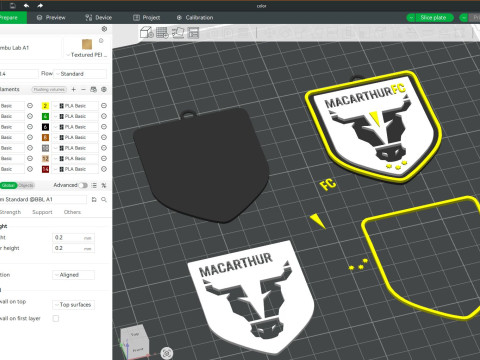Select the Objects mode toggle
Viewport: 480px width, 360px height.
pyautogui.click(x=26, y=185)
